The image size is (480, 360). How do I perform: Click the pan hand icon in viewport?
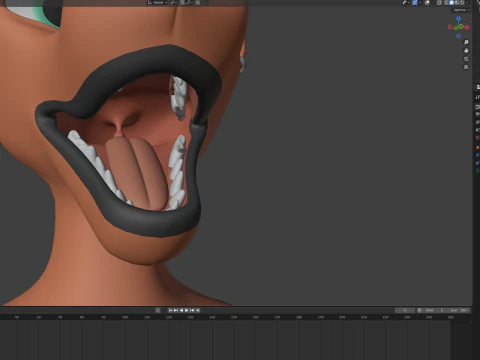(466, 51)
